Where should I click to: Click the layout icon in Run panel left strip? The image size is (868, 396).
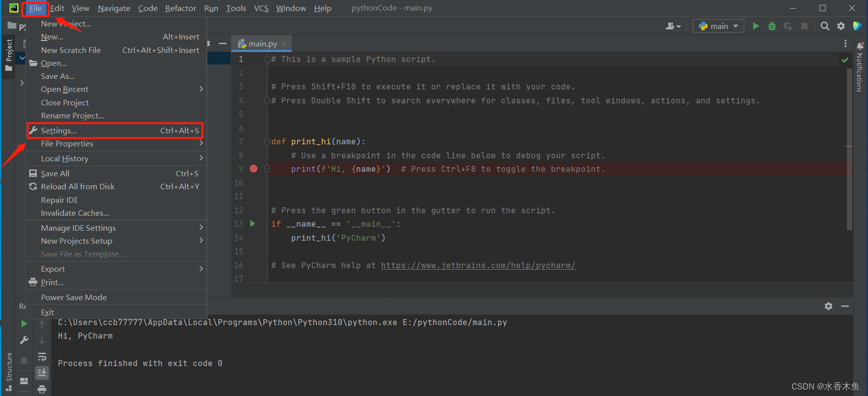(24, 381)
